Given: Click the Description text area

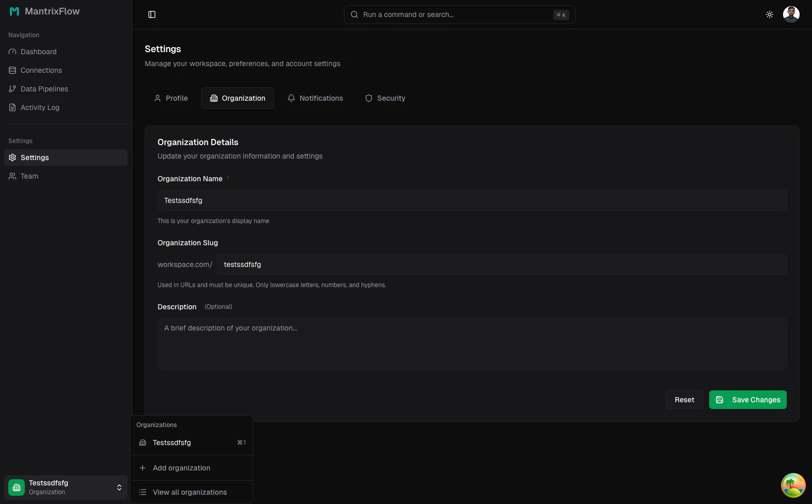Looking at the screenshot, I should (x=472, y=344).
